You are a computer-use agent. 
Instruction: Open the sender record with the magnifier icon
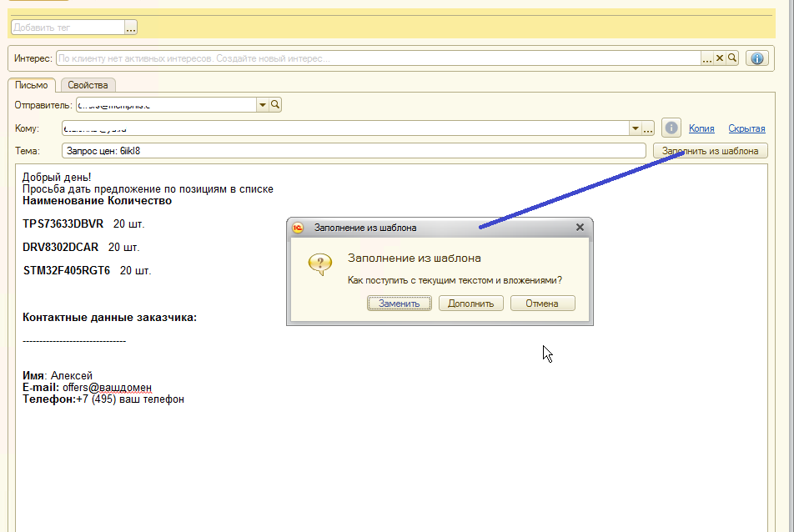pyautogui.click(x=275, y=104)
